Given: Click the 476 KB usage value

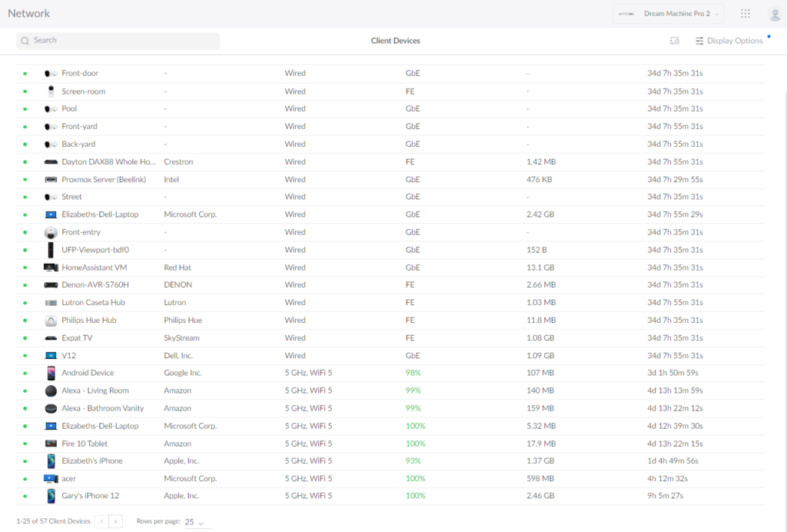Looking at the screenshot, I should click(539, 179).
